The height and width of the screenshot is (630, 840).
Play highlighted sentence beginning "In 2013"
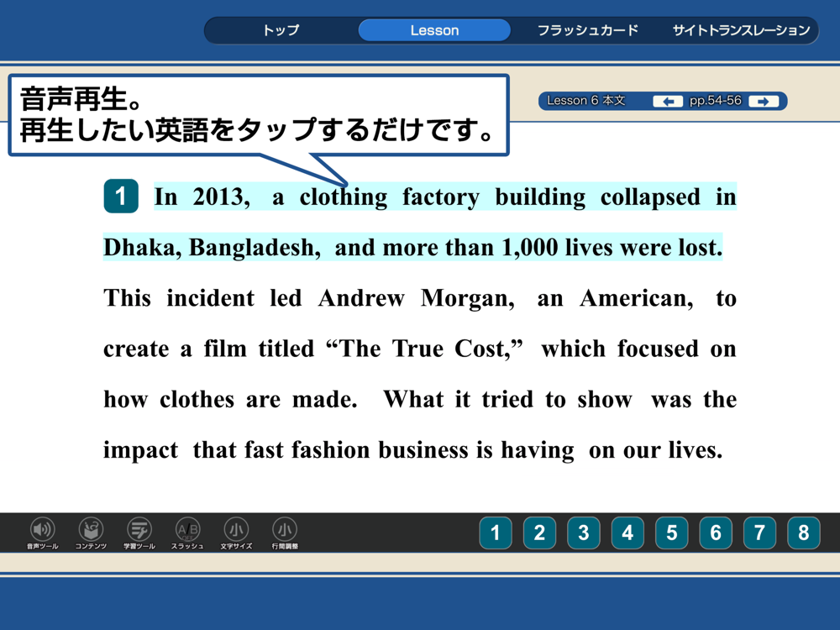419,221
